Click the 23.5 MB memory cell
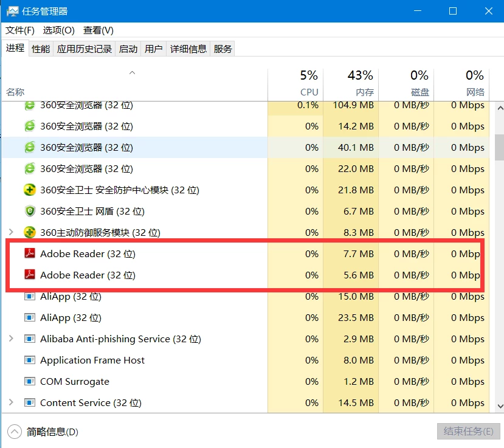The image size is (504, 448). (351, 317)
